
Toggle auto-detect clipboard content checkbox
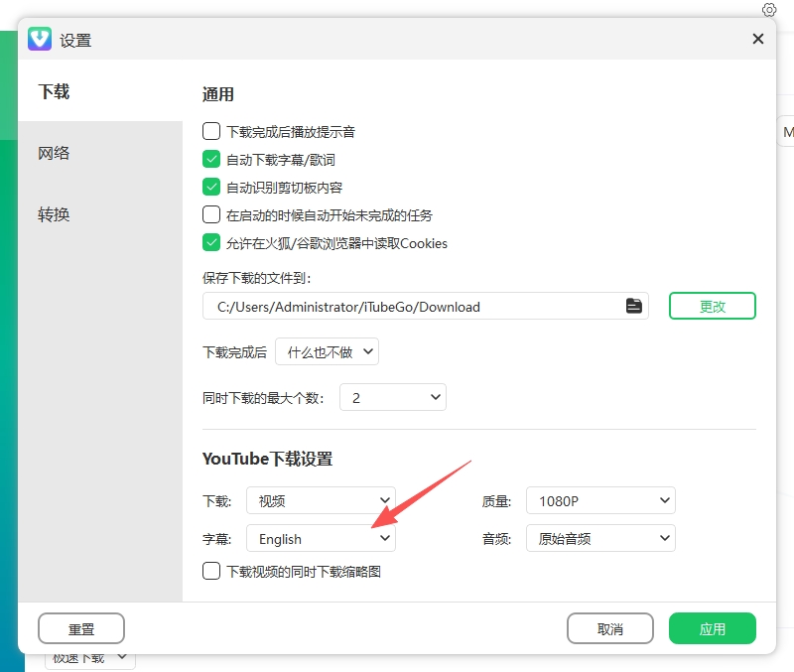pyautogui.click(x=211, y=187)
